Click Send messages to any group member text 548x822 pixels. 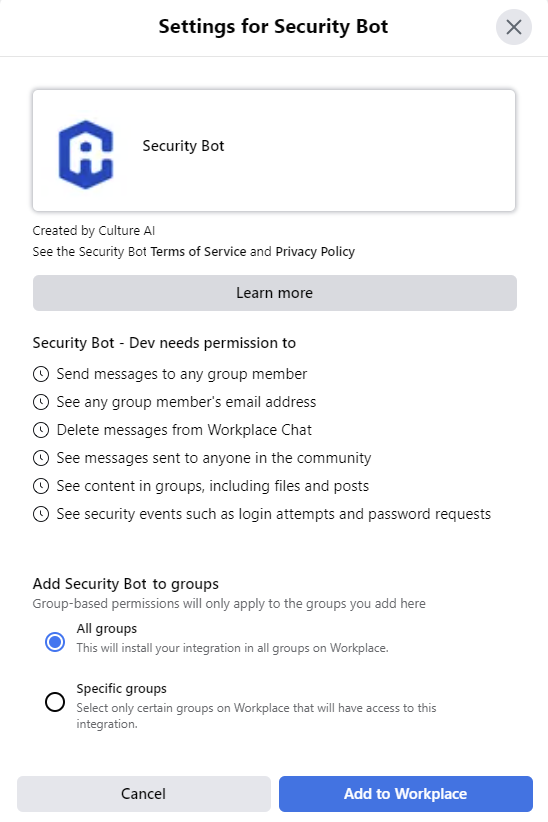(x=181, y=374)
